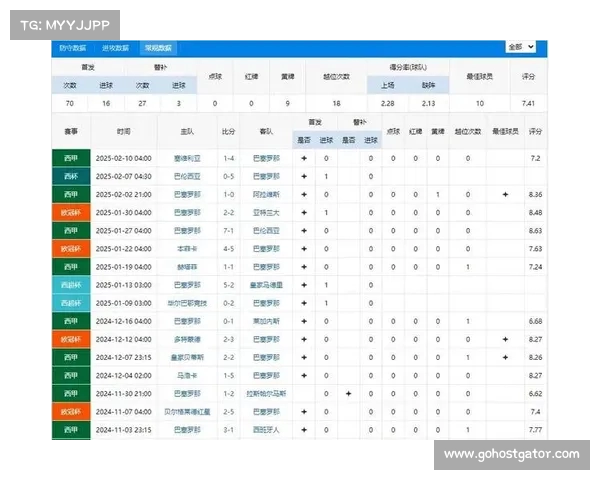
Task: Click the 时间 column header
Action: pyautogui.click(x=124, y=131)
